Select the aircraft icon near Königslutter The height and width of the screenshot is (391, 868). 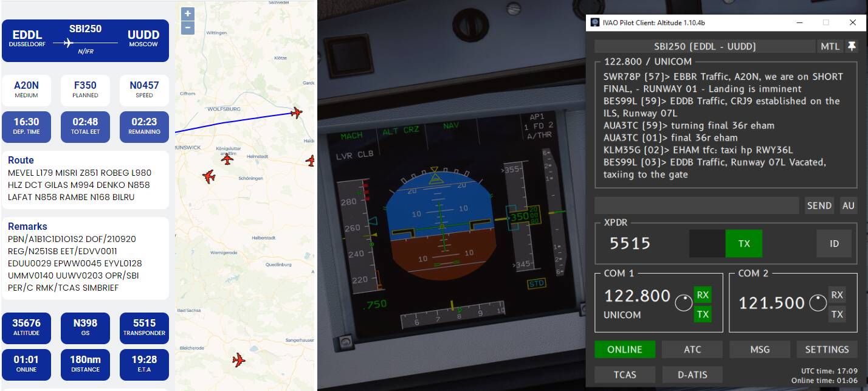[x=227, y=159]
